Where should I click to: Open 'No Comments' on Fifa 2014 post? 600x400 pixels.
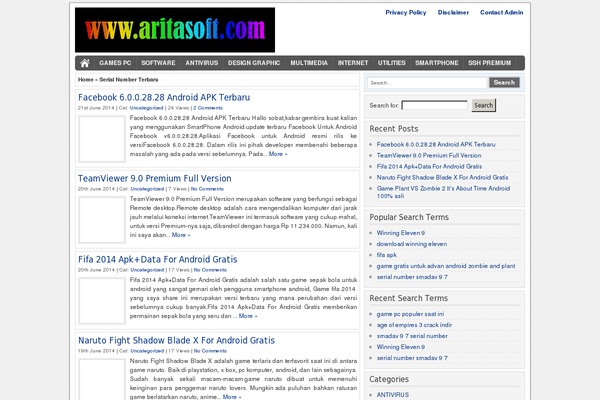coord(210,270)
